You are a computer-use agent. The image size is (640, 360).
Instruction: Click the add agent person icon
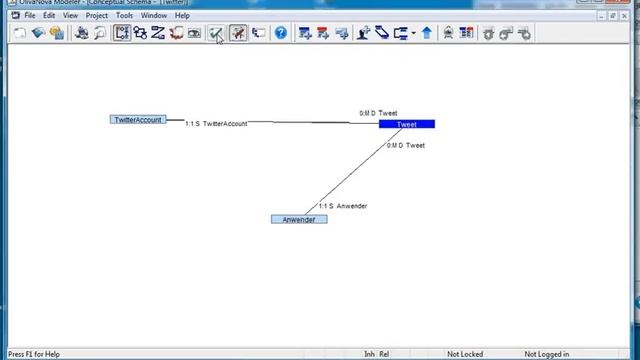coord(363,33)
